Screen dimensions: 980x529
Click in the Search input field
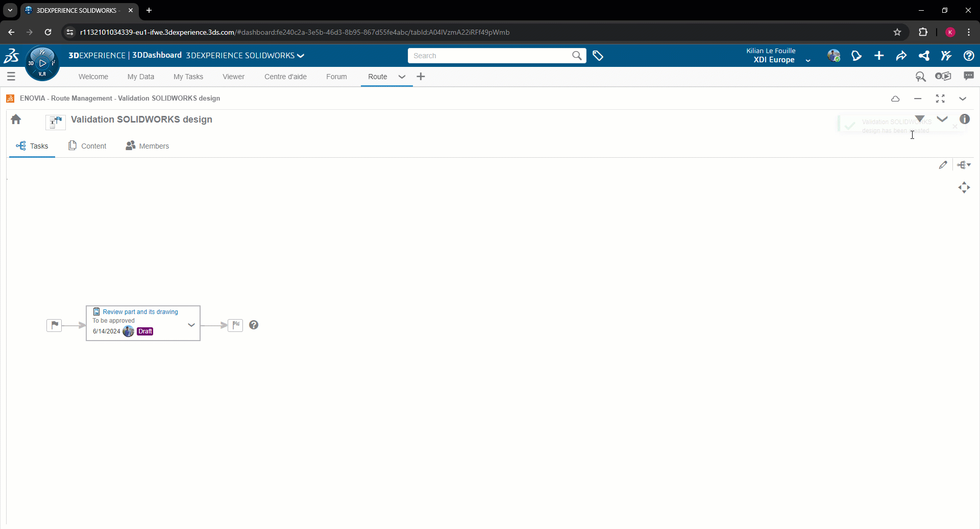coord(490,56)
